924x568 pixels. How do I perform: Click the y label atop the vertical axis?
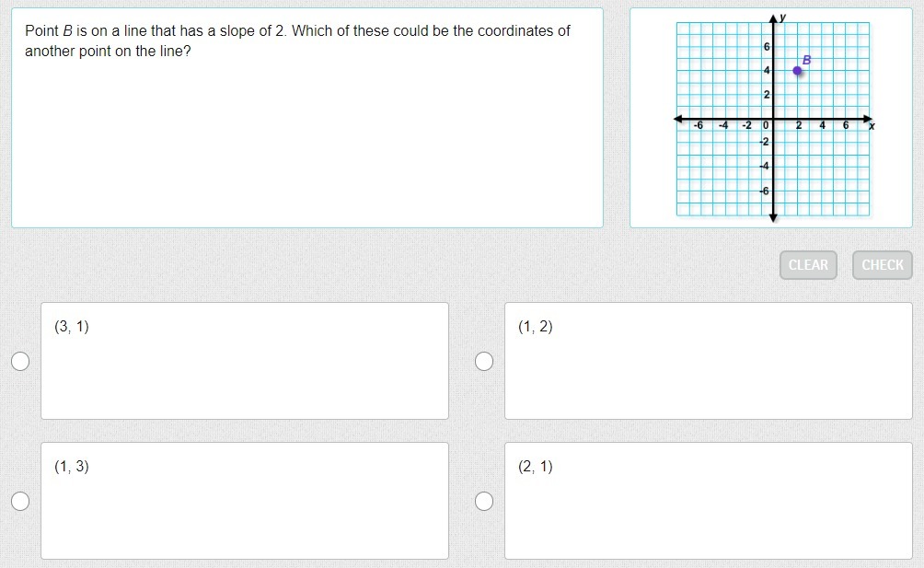[x=783, y=17]
